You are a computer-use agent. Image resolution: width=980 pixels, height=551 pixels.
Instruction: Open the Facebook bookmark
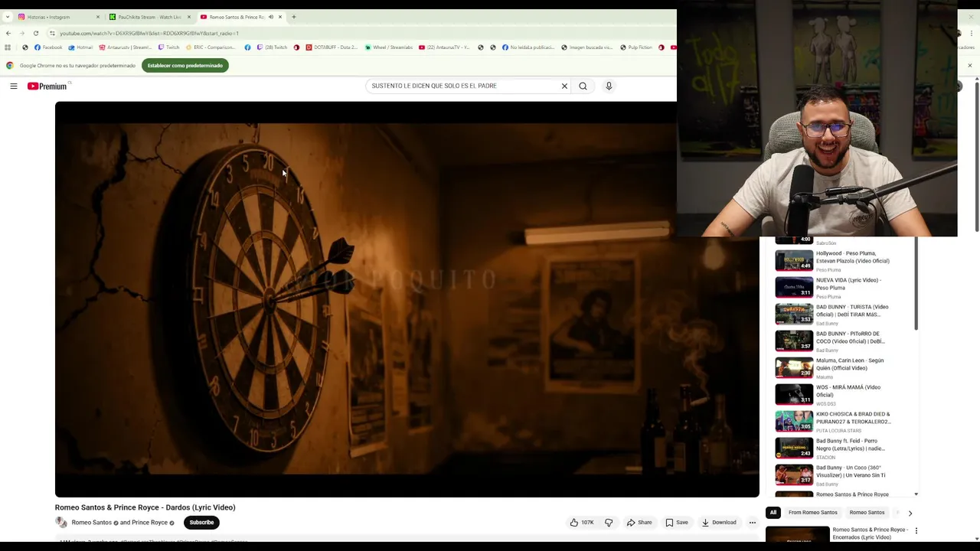point(48,47)
